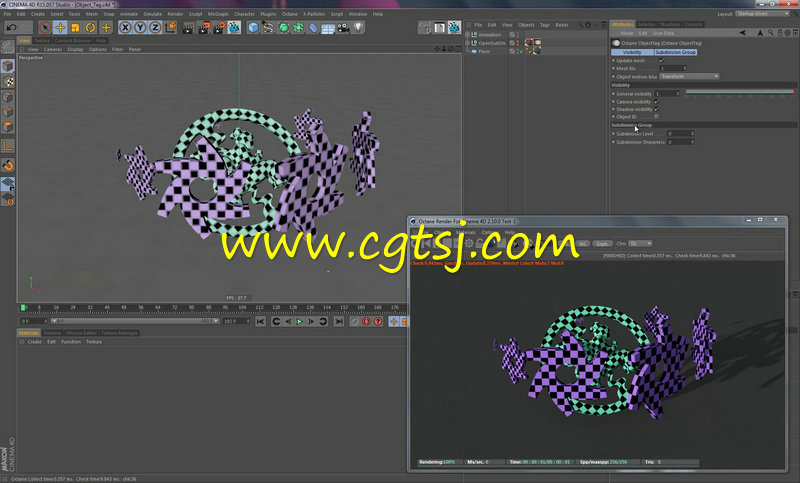Select Texture mode in left palette

coord(8,82)
